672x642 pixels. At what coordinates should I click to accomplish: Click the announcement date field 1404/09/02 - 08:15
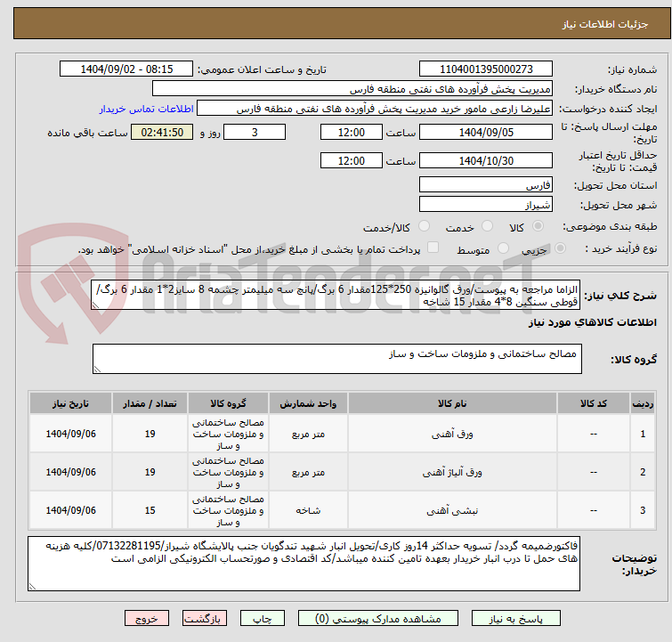(x=126, y=69)
